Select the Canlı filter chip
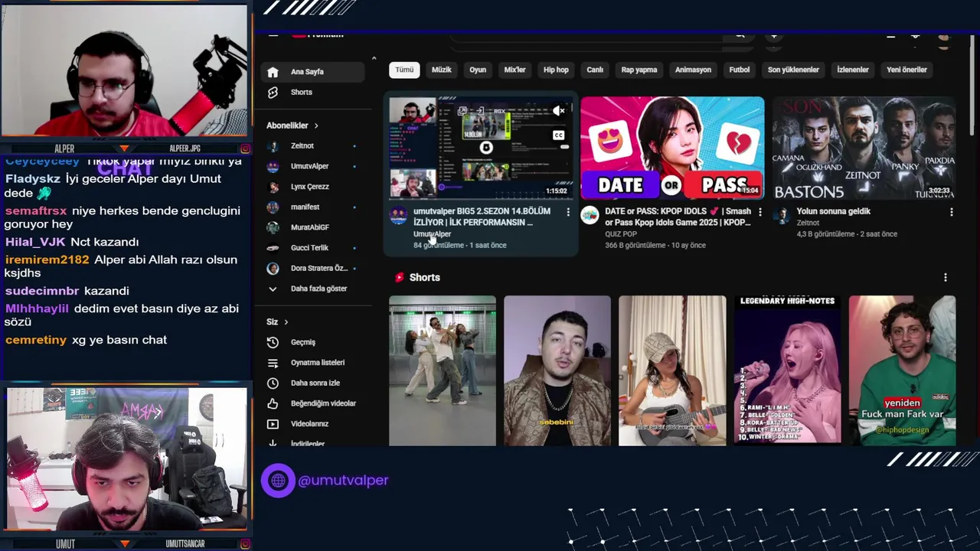The height and width of the screenshot is (551, 980). [595, 70]
